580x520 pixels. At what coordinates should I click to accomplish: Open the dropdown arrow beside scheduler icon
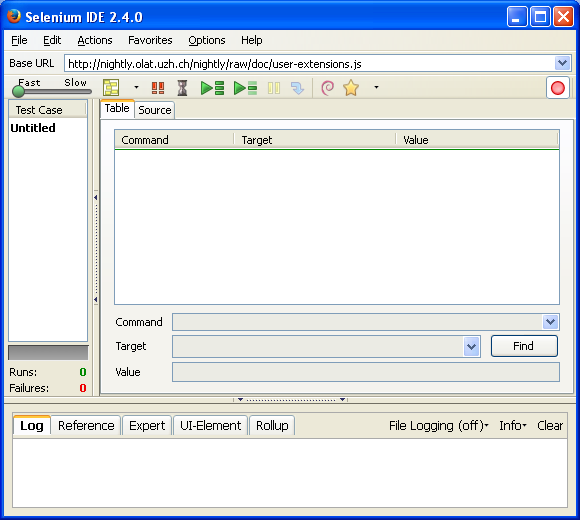[136, 88]
